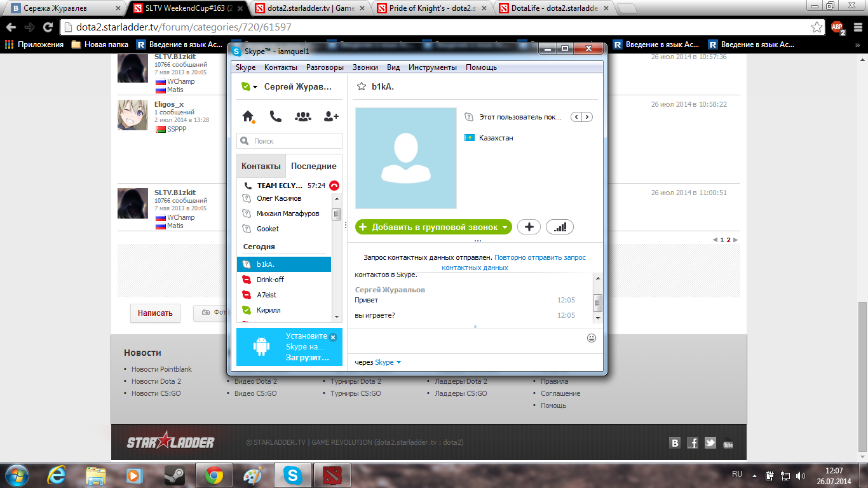Screen dimensions: 868x488
Task: Click the Android robot icon in banner
Action: (x=261, y=346)
